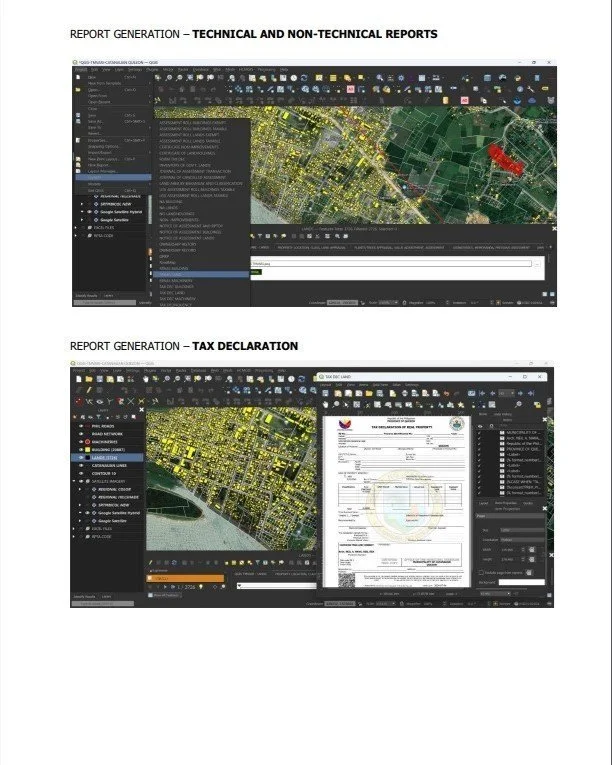The image size is (612, 765).
Task: Click Preview Atlas icon in layout toolbar
Action: click(x=471, y=393)
